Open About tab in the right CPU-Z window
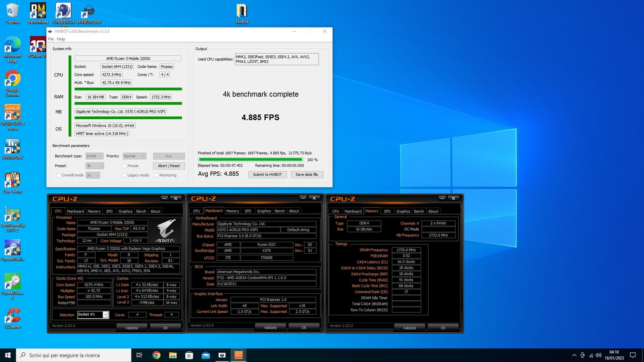The height and width of the screenshot is (362, 644). pyautogui.click(x=433, y=211)
